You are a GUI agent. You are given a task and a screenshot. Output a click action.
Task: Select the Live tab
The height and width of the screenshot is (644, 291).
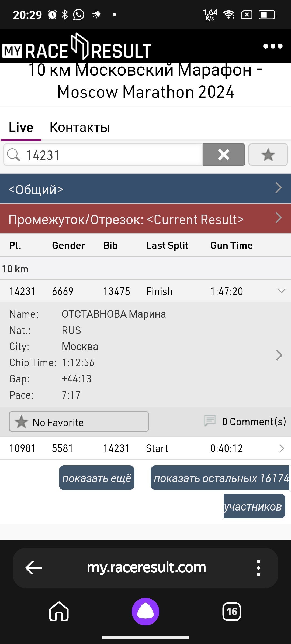pos(21,127)
